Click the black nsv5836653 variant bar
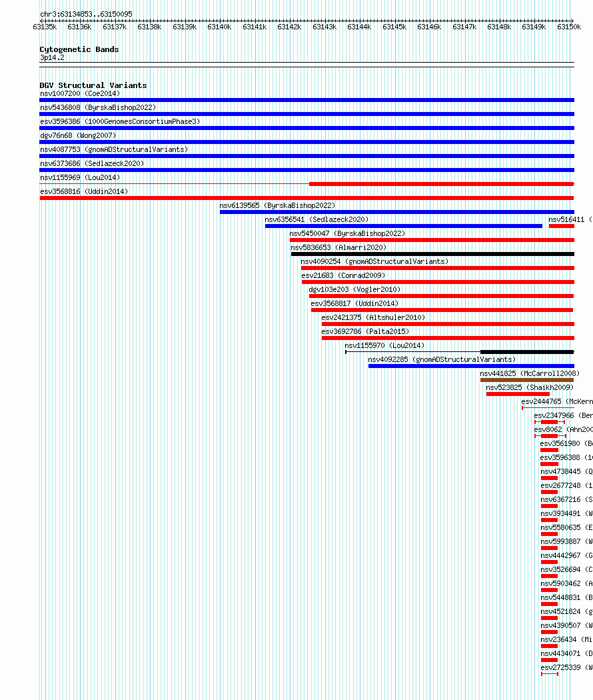593x700 pixels. click(x=432, y=254)
